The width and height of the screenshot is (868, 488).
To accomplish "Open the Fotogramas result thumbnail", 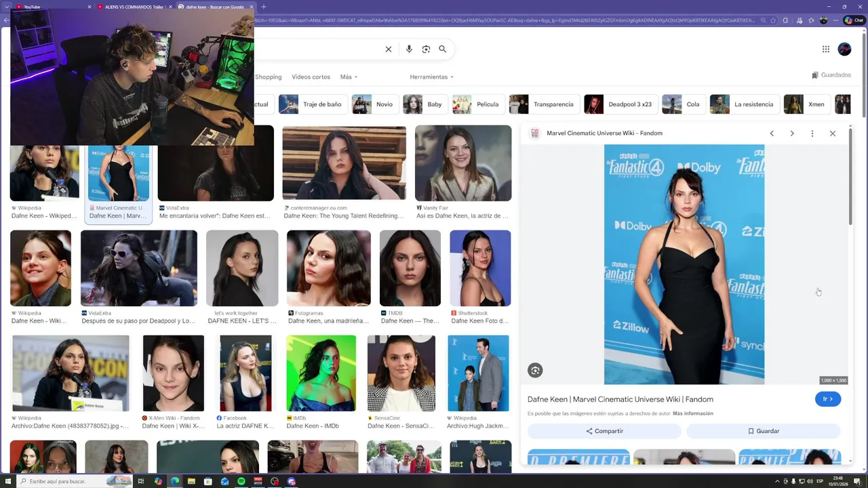I will point(329,268).
